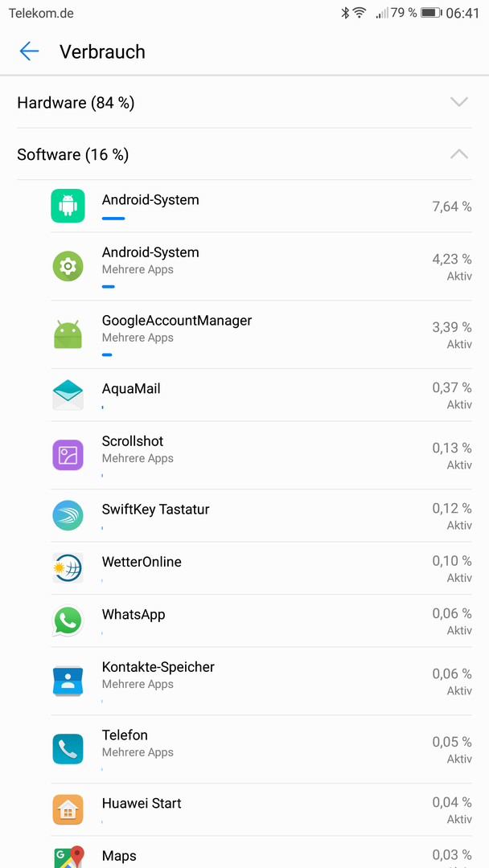Image resolution: width=489 pixels, height=868 pixels.
Task: Tap the battery indicator in status bar
Action: 431,13
